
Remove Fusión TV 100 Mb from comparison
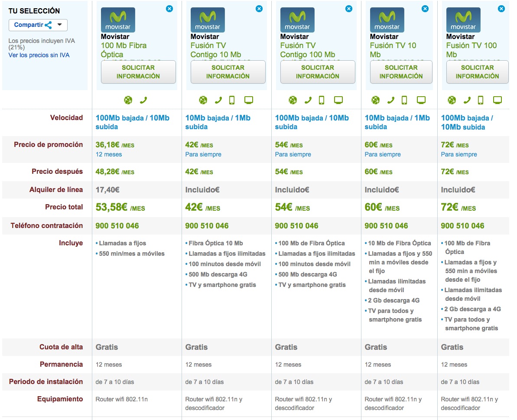point(501,9)
